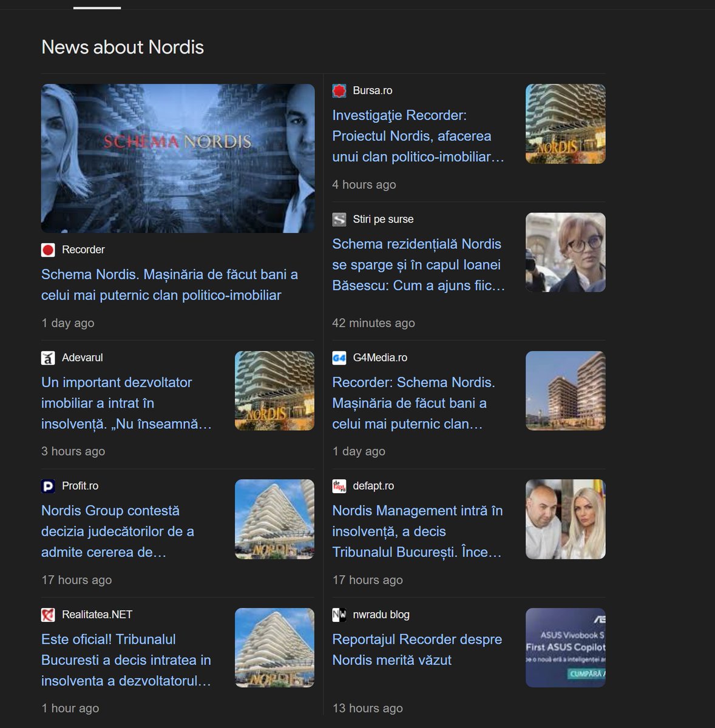Click the 'Adevarul' source name

pyautogui.click(x=83, y=358)
